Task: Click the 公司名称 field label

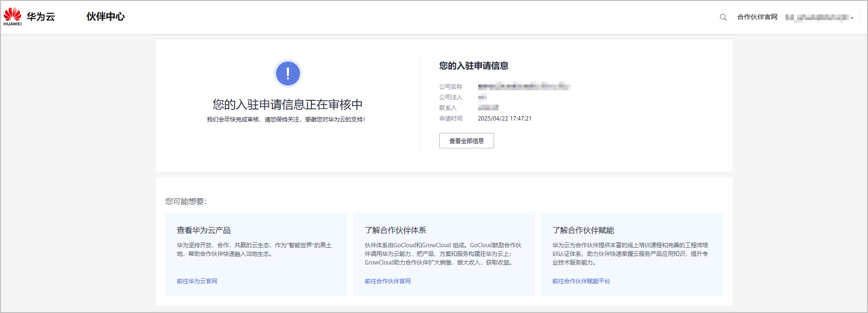Action: pos(451,87)
